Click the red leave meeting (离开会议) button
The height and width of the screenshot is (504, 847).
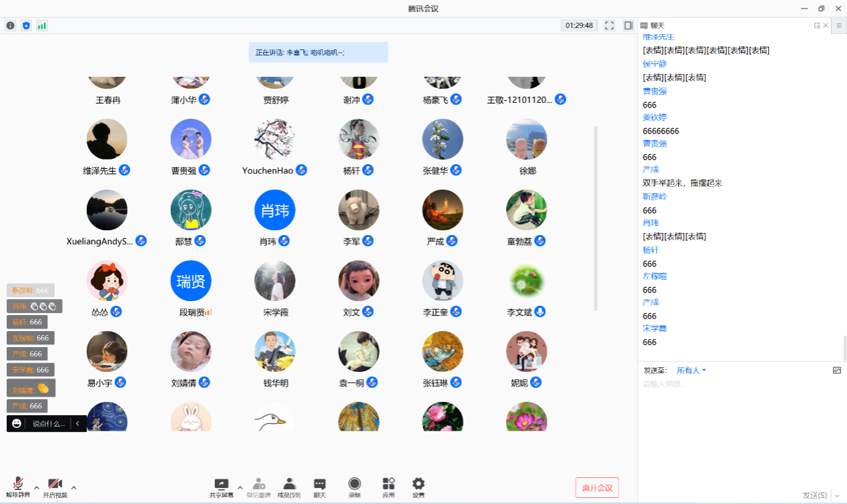(x=597, y=487)
